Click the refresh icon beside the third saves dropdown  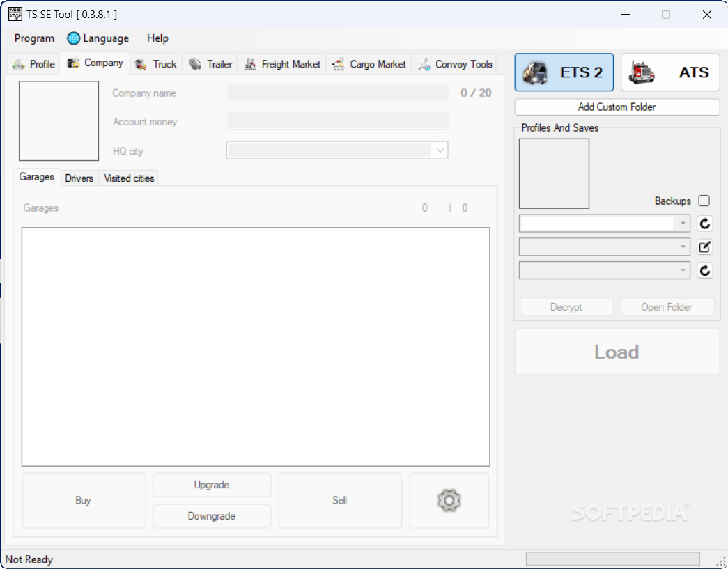704,270
